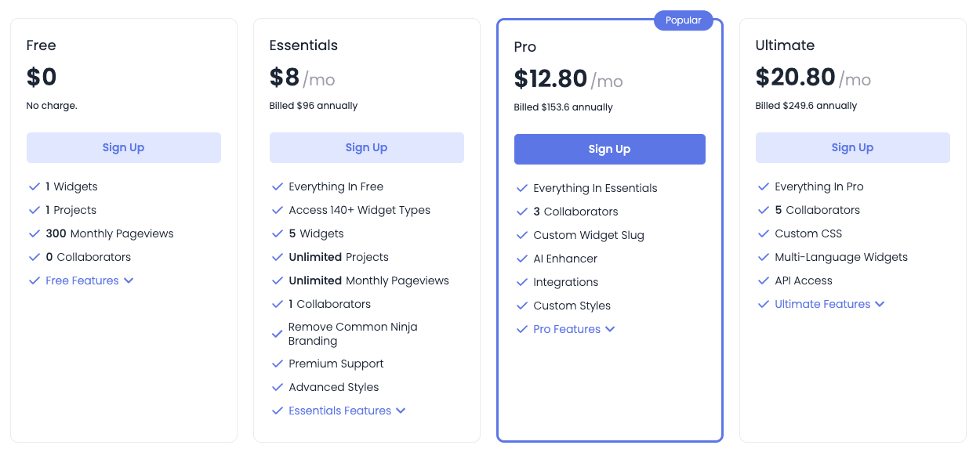Click the Pro plan title
This screenshot has height=456, width=980.
(x=525, y=47)
